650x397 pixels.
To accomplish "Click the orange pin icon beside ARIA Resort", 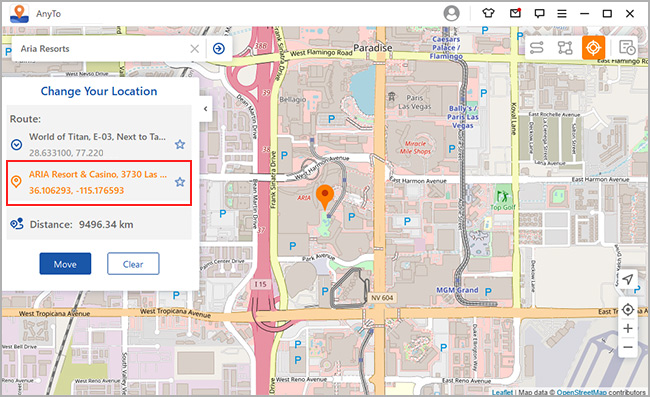I will click(x=16, y=182).
